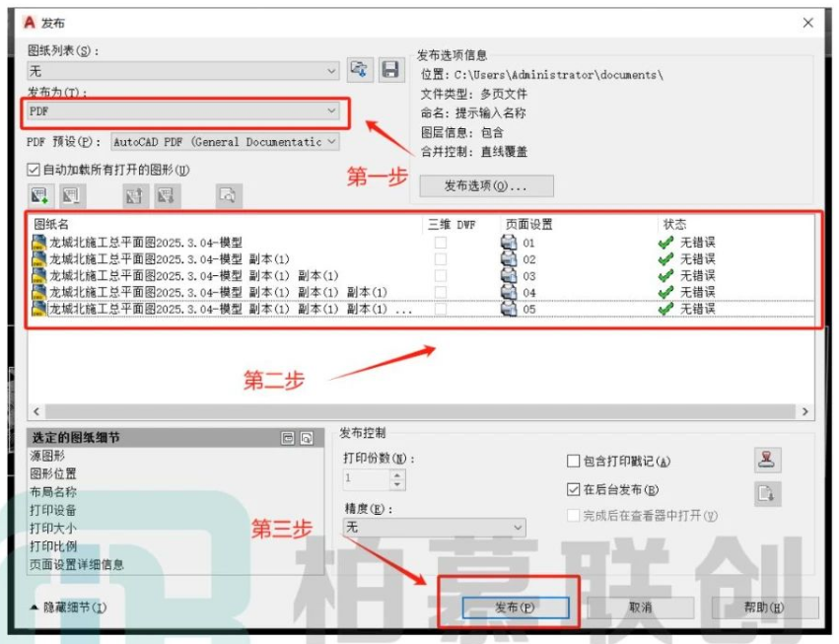
Task: Open the publish to PDF dropdown
Action: coord(183,110)
